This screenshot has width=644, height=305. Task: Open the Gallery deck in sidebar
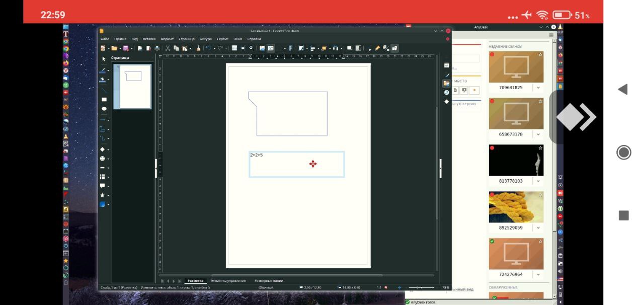pos(446,83)
